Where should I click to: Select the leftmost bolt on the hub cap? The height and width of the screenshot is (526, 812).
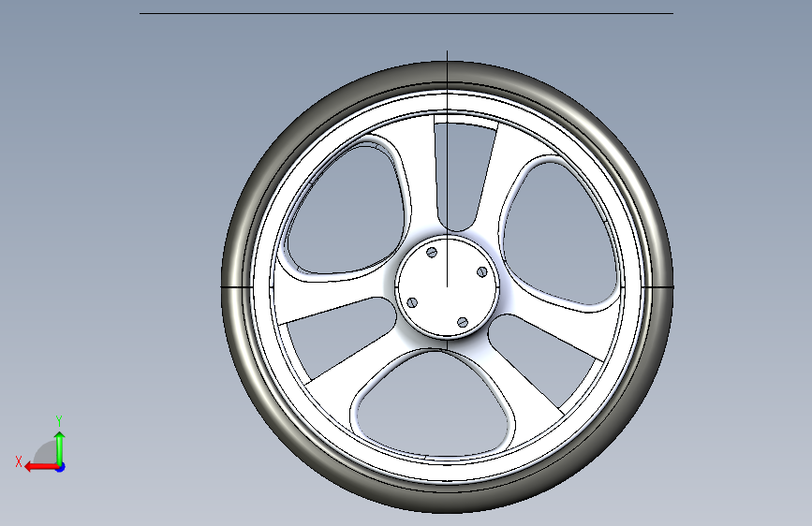(x=412, y=302)
